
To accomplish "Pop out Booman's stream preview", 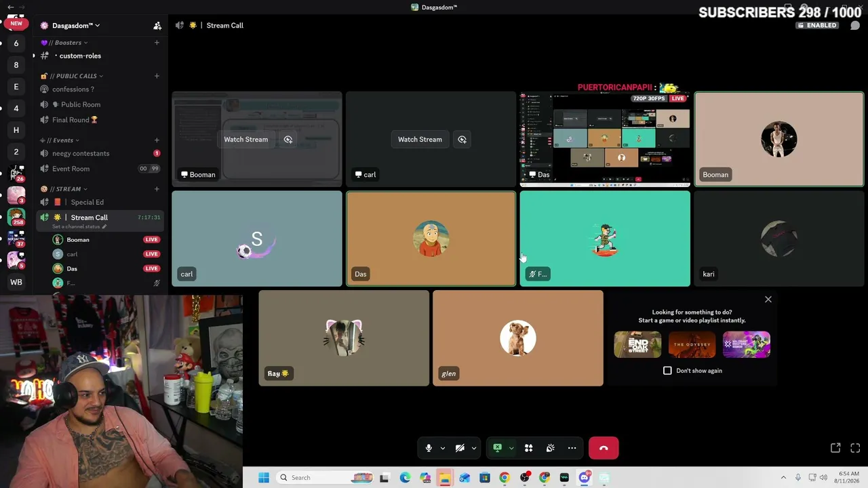I will 288,140.
